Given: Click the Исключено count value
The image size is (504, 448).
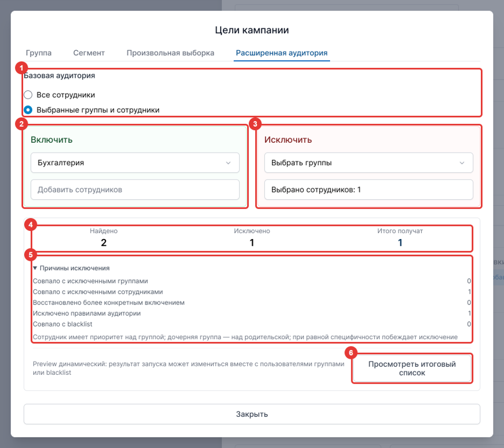Looking at the screenshot, I should [252, 242].
